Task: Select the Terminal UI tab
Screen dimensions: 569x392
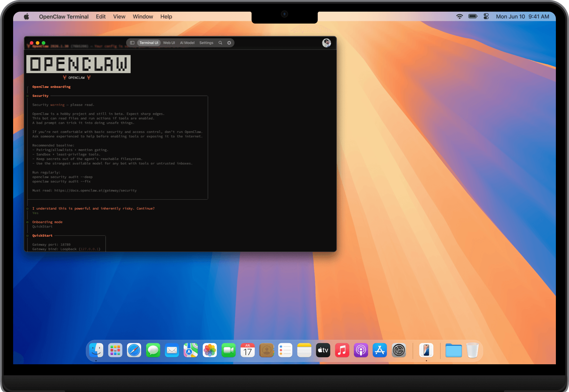Action: [149, 43]
